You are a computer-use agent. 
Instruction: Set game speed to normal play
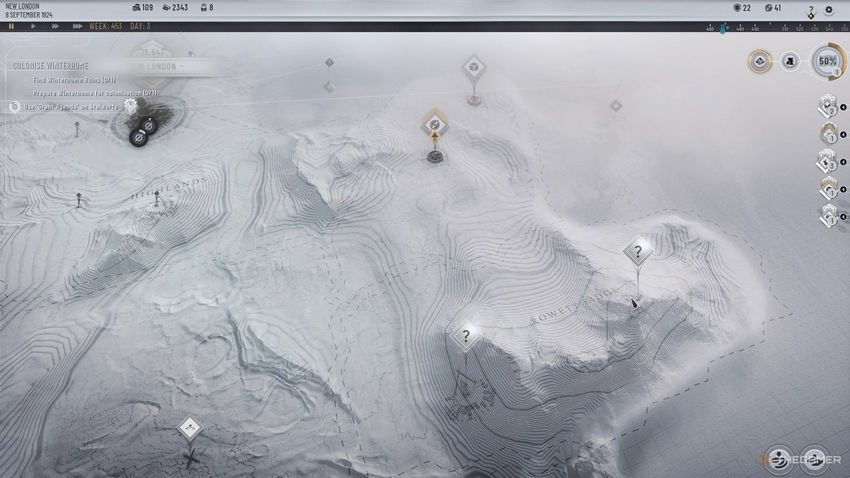[33, 27]
